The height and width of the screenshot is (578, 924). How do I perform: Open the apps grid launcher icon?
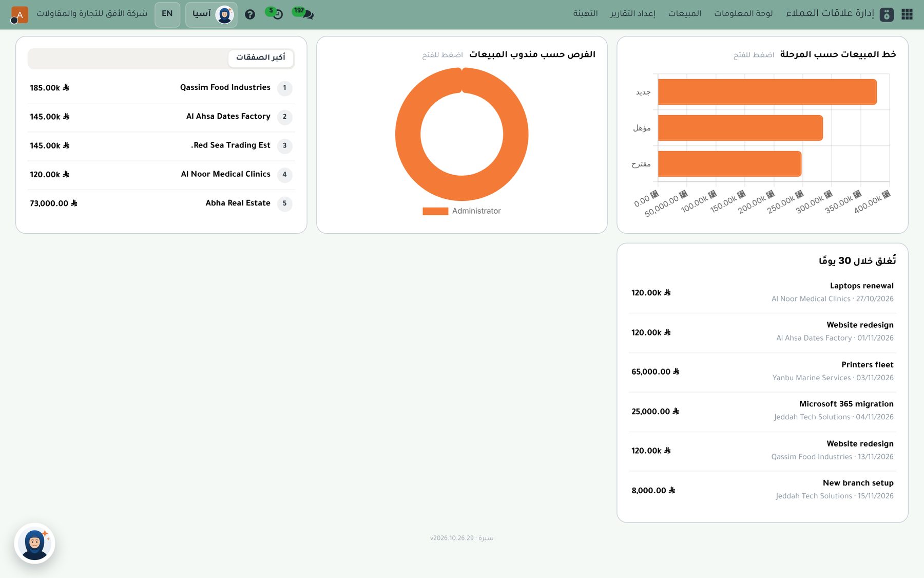(x=907, y=14)
